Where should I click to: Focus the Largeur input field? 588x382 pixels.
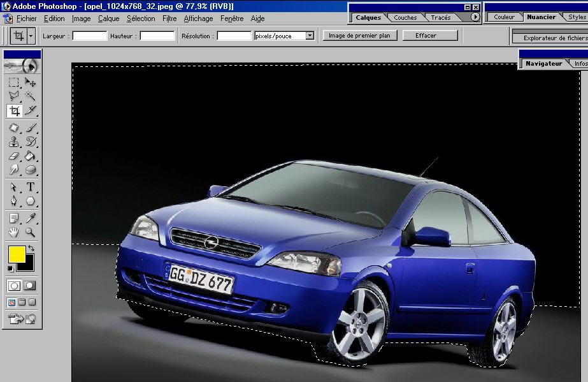(x=90, y=36)
